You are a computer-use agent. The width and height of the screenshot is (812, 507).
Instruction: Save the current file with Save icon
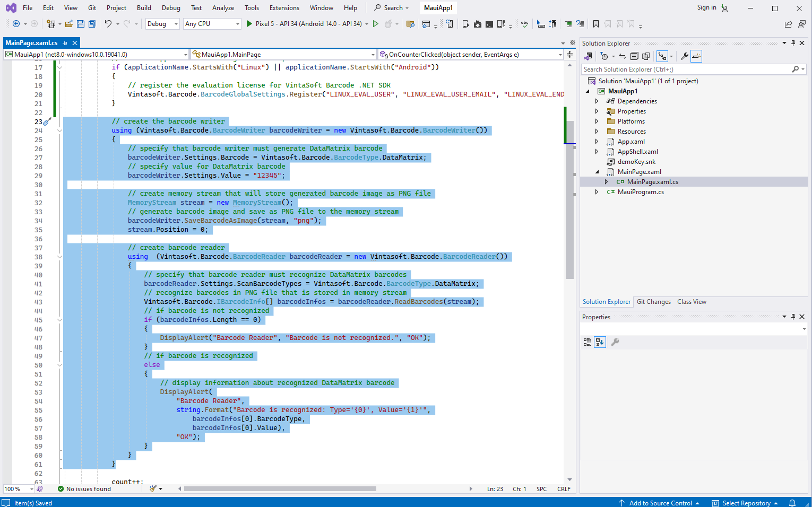click(x=81, y=24)
